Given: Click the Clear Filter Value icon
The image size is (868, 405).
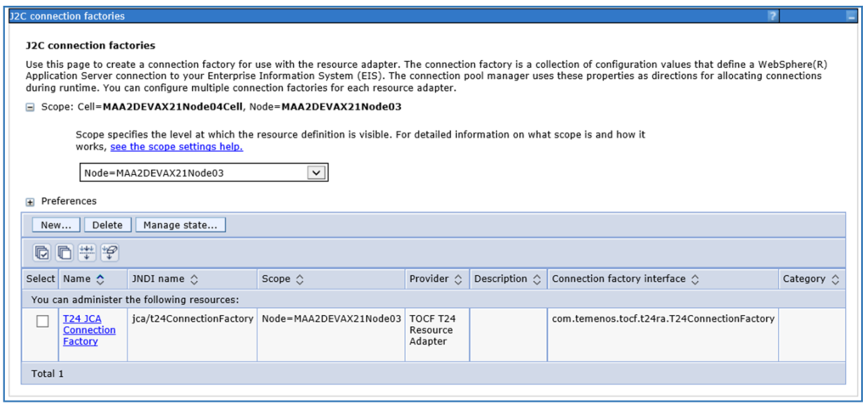Looking at the screenshot, I should 110,252.
